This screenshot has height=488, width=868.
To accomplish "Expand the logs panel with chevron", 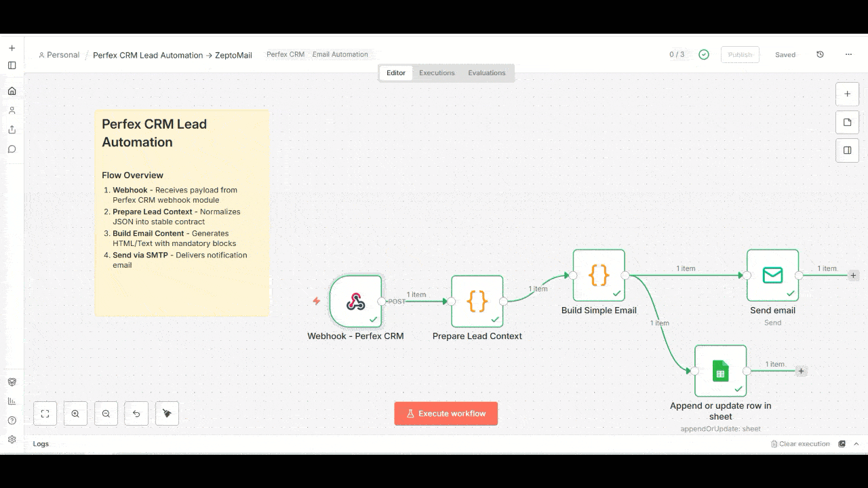I will [856, 444].
